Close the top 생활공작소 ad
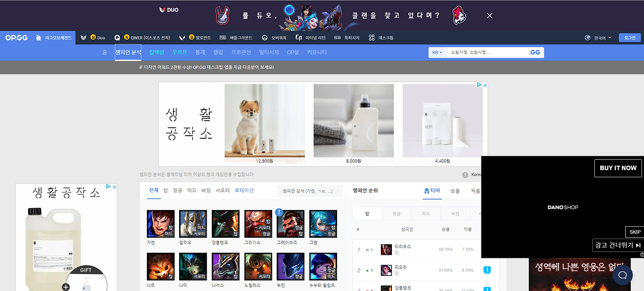This screenshot has height=291, width=644. click(485, 85)
